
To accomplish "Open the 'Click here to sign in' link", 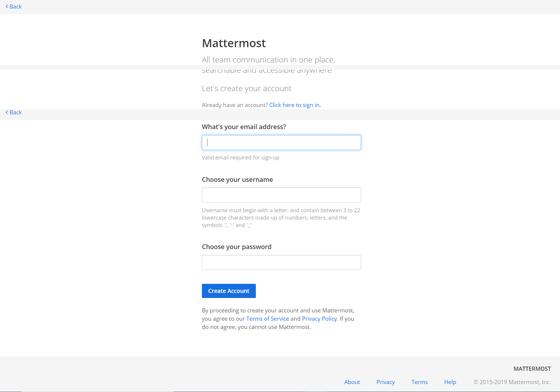I will (295, 105).
